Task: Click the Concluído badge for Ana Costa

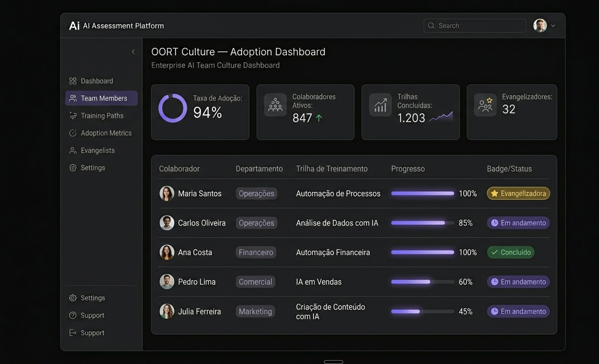Action: 510,252
